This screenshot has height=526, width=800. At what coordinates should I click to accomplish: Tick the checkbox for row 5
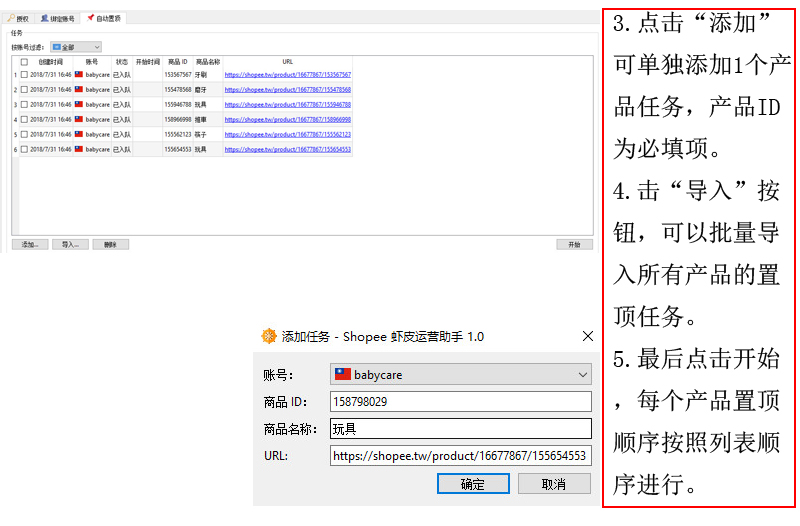pos(24,134)
